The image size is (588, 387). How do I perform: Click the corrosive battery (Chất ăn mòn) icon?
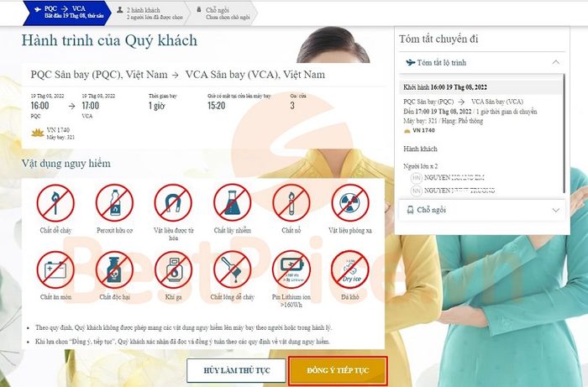point(55,269)
